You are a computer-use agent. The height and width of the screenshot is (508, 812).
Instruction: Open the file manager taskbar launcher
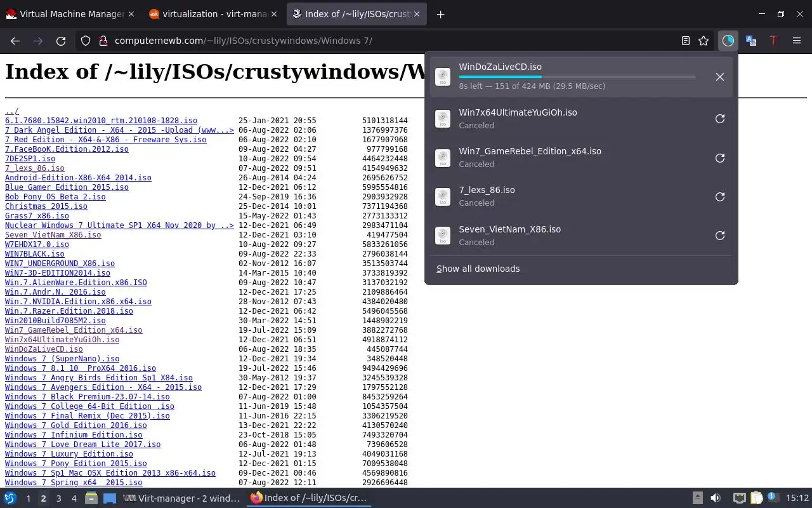coord(91,498)
